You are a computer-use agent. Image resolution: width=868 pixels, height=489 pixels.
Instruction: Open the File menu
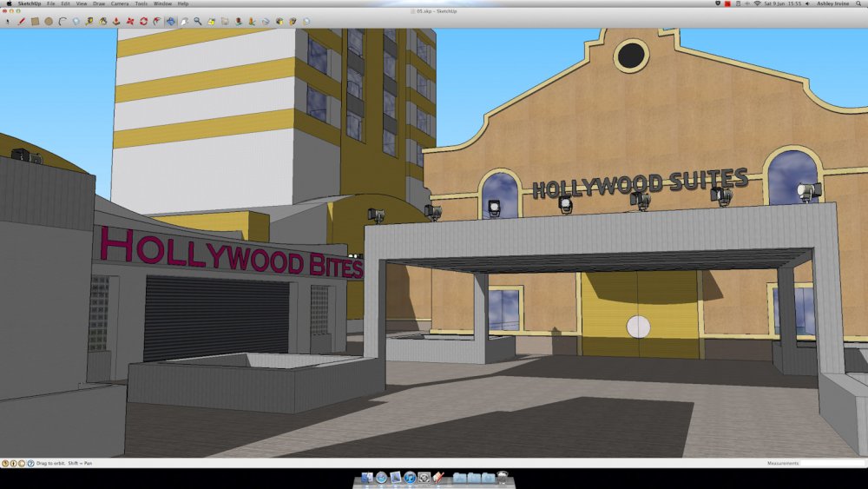51,3
